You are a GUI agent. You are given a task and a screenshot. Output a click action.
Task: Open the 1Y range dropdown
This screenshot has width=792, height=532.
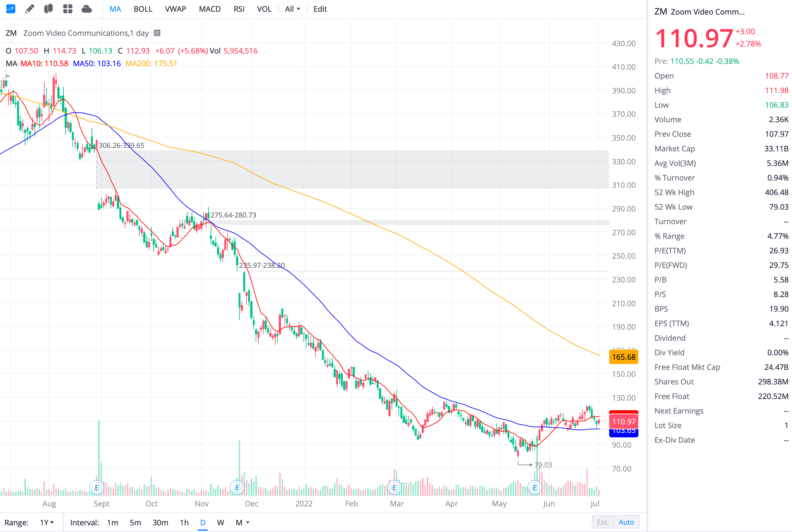[x=47, y=522]
